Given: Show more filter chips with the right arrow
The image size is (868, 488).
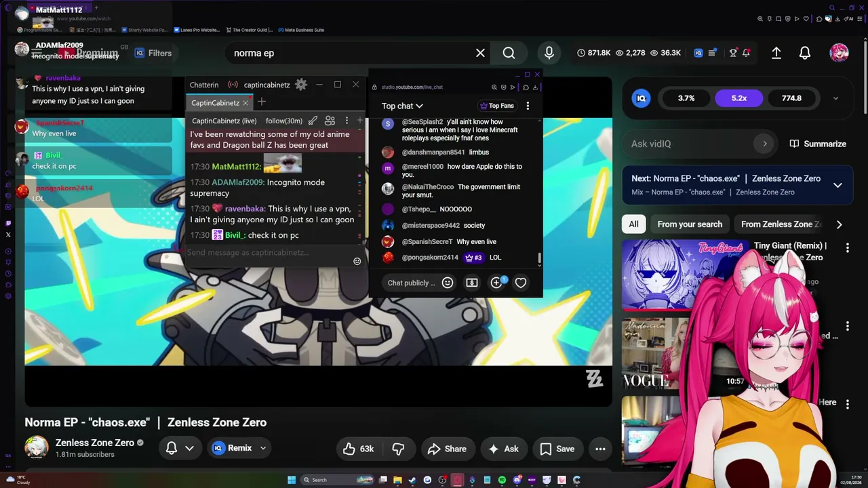Looking at the screenshot, I should (839, 224).
